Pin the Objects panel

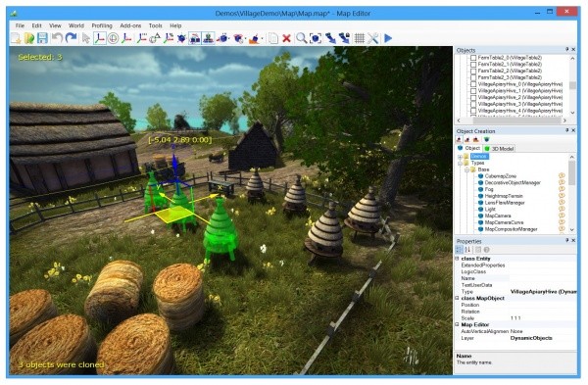pos(567,50)
